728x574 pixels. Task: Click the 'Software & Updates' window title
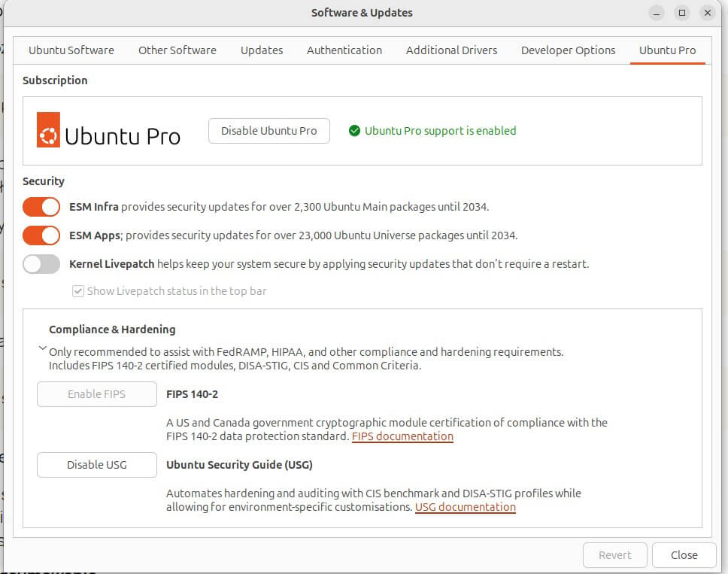click(x=362, y=13)
